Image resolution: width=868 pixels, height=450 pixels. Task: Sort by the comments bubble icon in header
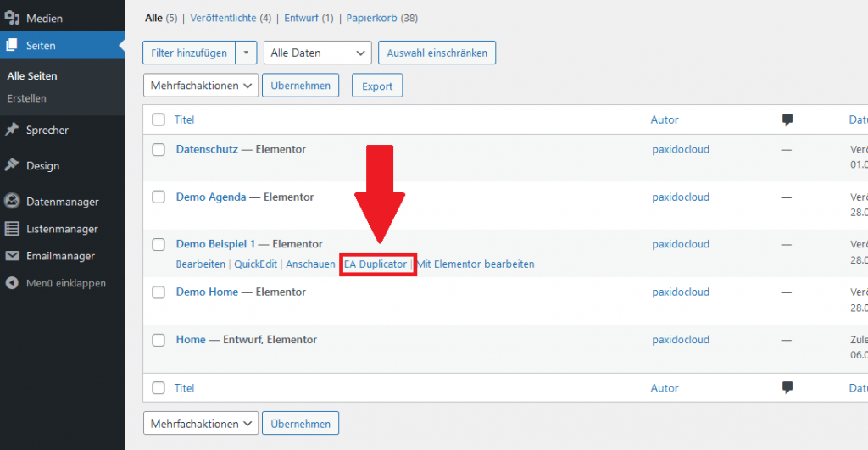click(x=787, y=120)
